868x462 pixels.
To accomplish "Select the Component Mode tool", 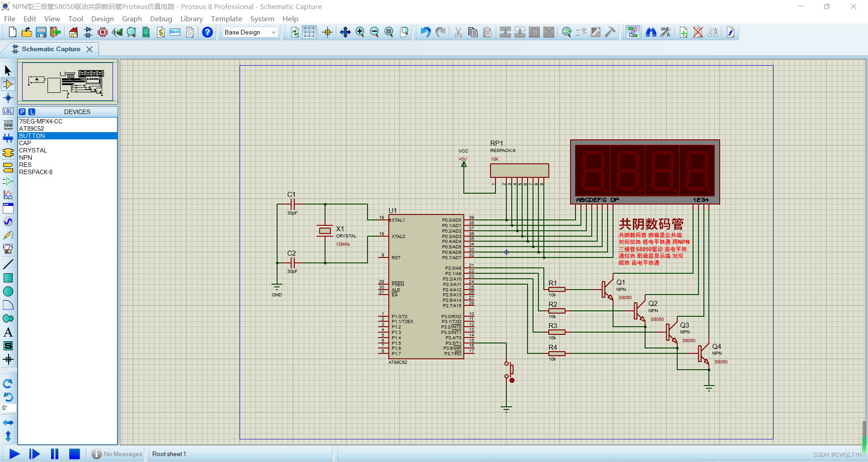I will (x=8, y=84).
